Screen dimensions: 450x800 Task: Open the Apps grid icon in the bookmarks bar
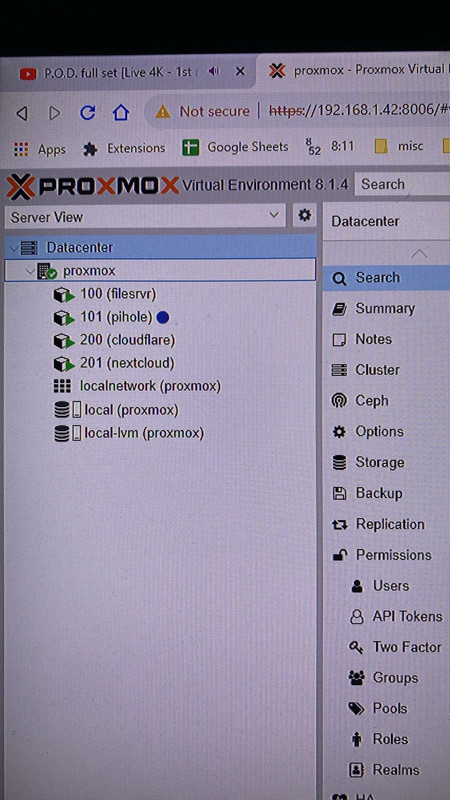coord(21,149)
